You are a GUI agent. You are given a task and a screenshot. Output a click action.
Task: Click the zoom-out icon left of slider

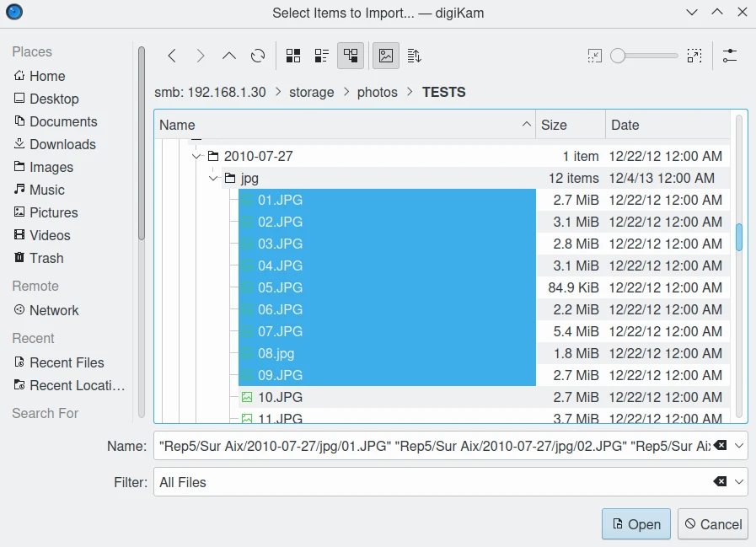click(x=595, y=56)
